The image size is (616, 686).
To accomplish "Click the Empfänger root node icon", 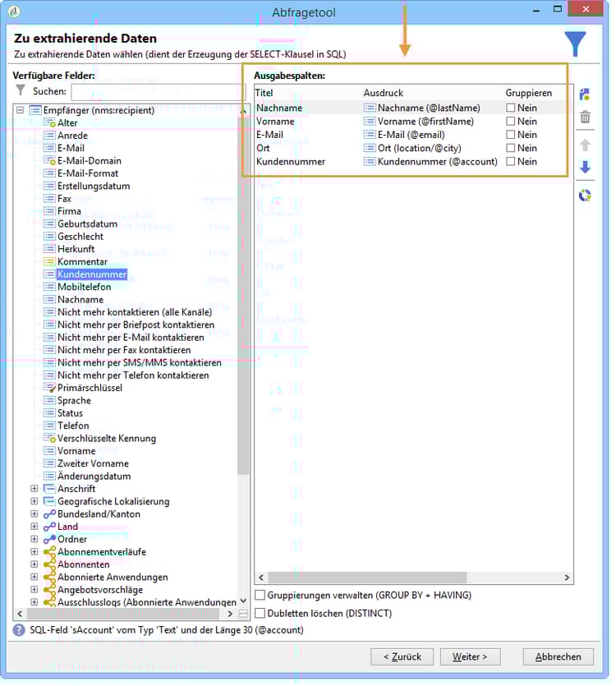I will point(35,110).
